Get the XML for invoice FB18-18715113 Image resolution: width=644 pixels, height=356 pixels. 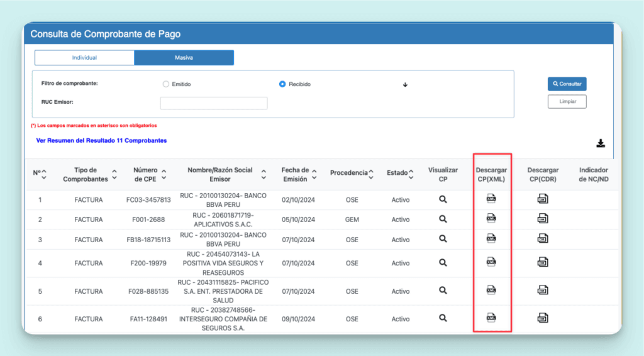(491, 238)
